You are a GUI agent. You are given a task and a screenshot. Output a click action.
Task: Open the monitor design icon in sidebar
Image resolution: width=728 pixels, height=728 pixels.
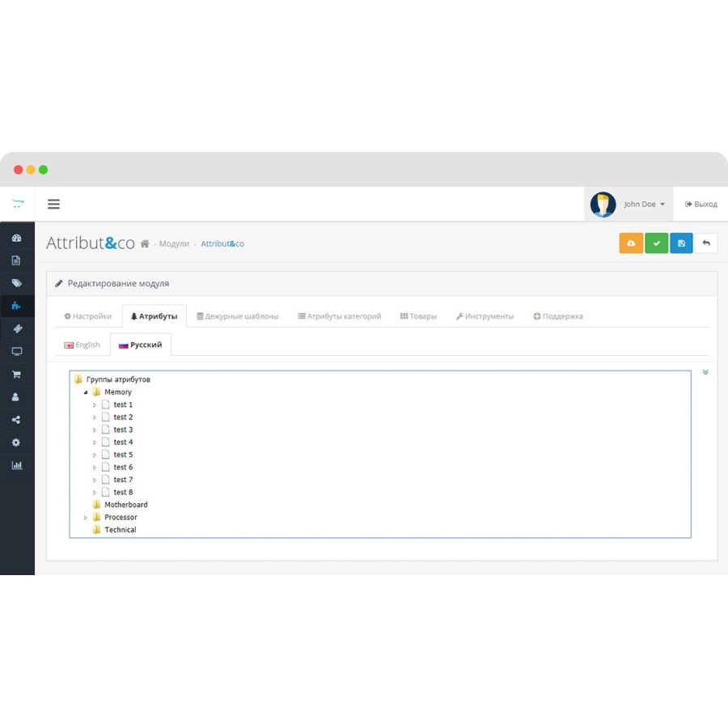[x=17, y=352]
